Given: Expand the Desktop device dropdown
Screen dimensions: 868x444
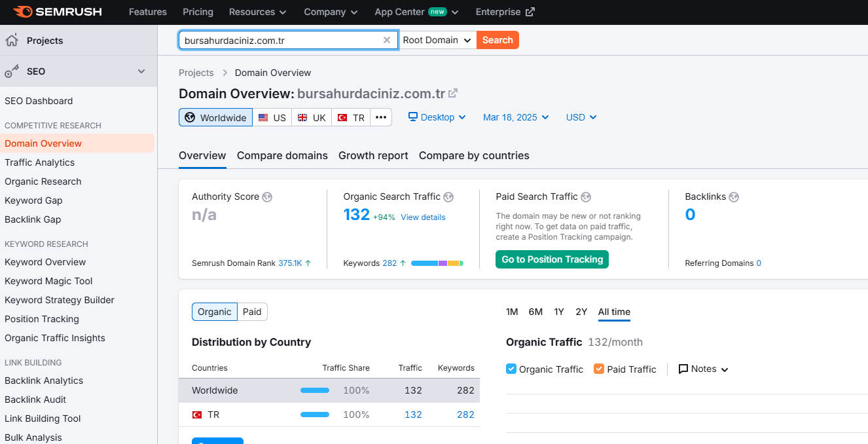Looking at the screenshot, I should point(437,117).
